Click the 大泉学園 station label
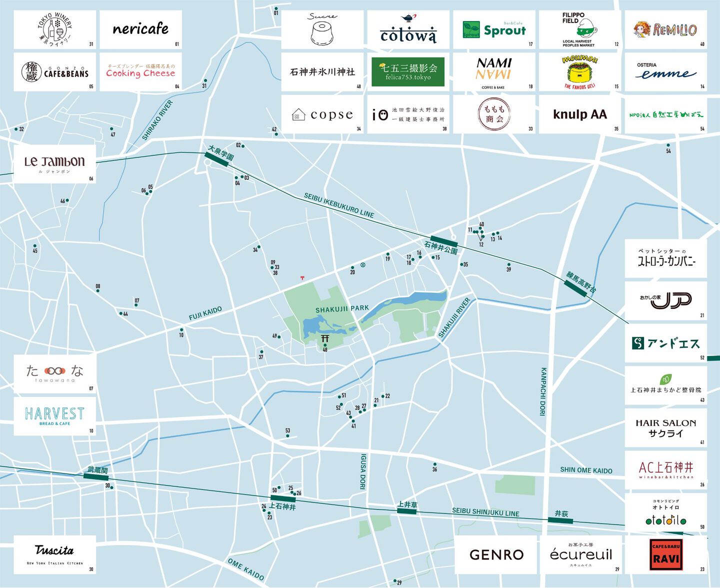 [220, 153]
